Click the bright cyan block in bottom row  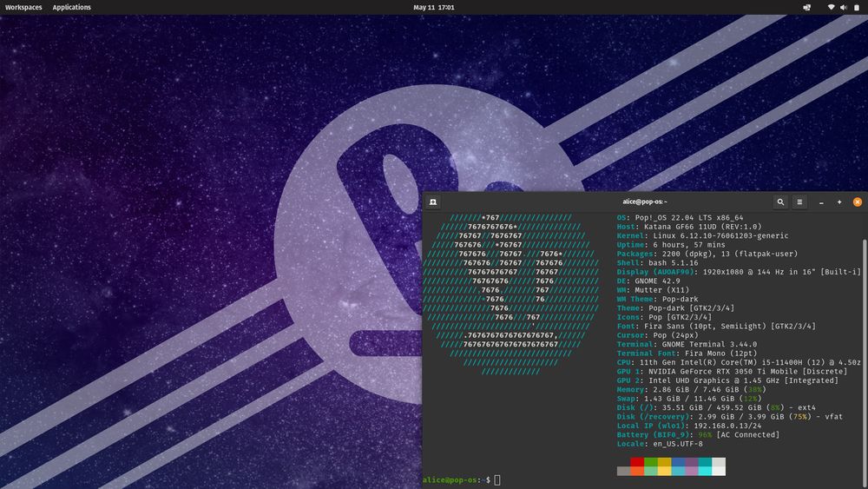[705, 472]
